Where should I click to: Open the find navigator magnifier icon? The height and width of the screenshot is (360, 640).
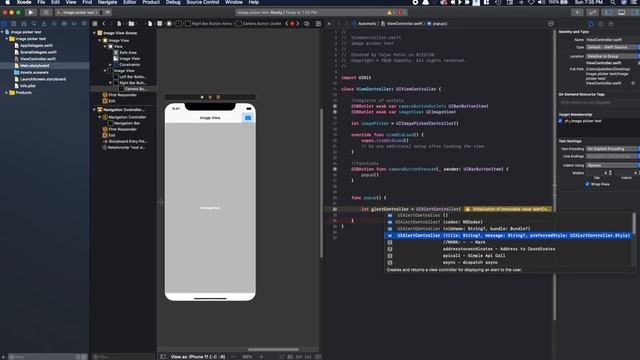pos(34,24)
